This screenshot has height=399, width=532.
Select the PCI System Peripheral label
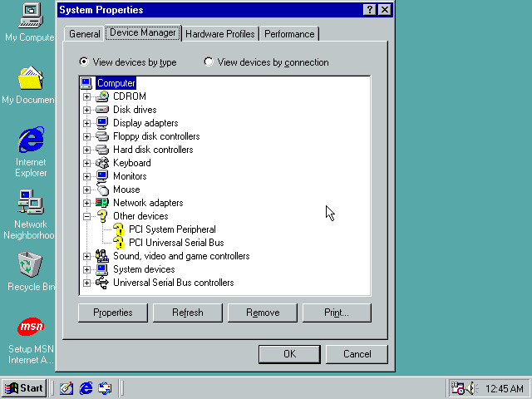172,229
